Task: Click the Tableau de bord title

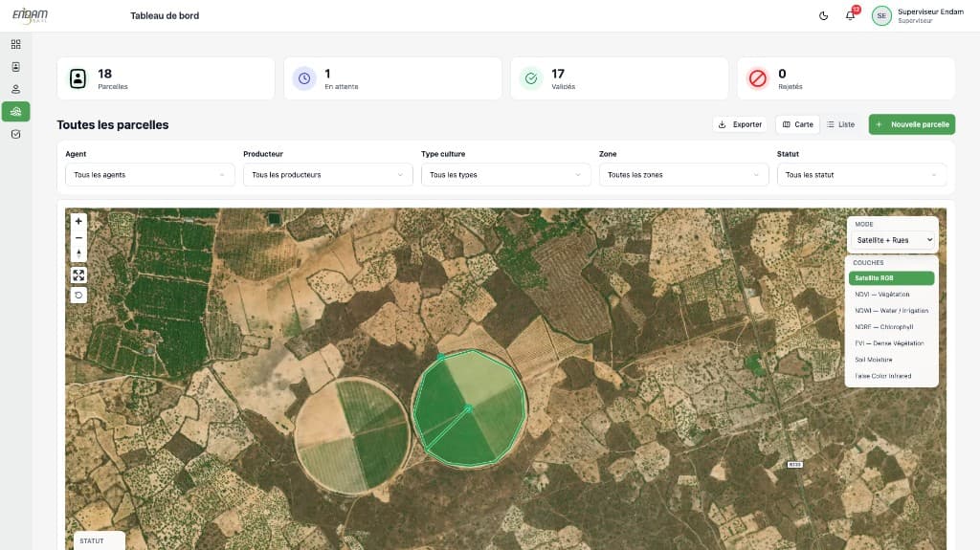Action: (165, 15)
